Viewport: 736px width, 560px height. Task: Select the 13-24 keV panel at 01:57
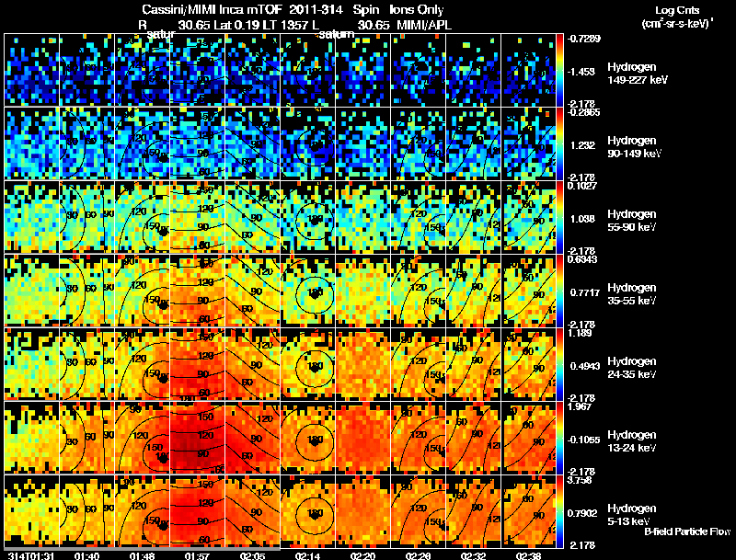tap(197, 438)
